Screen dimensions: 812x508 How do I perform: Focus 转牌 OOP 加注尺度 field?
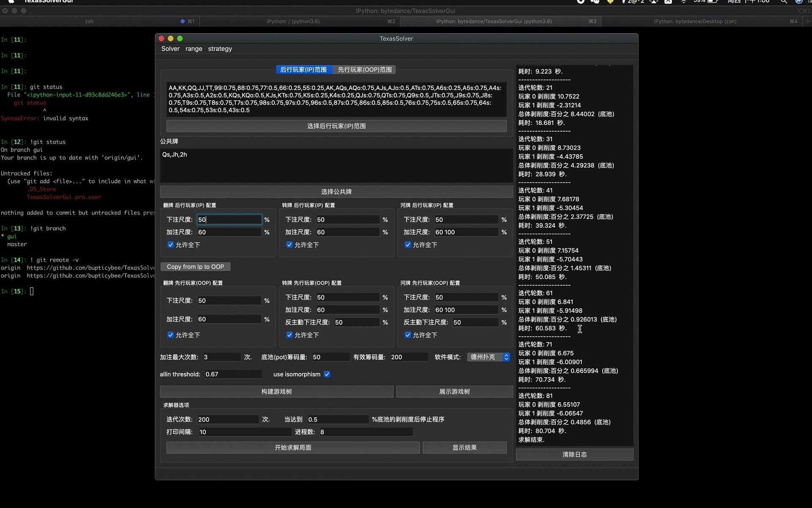pyautogui.click(x=348, y=310)
